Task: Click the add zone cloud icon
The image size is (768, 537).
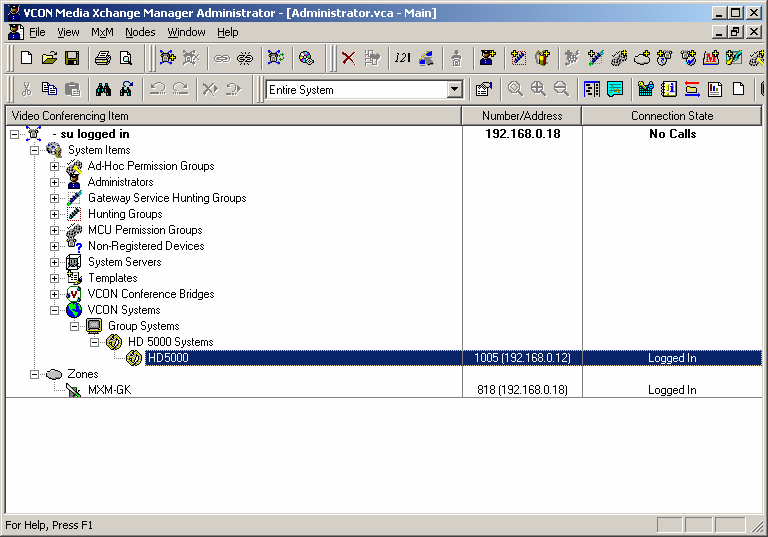Action: click(642, 58)
